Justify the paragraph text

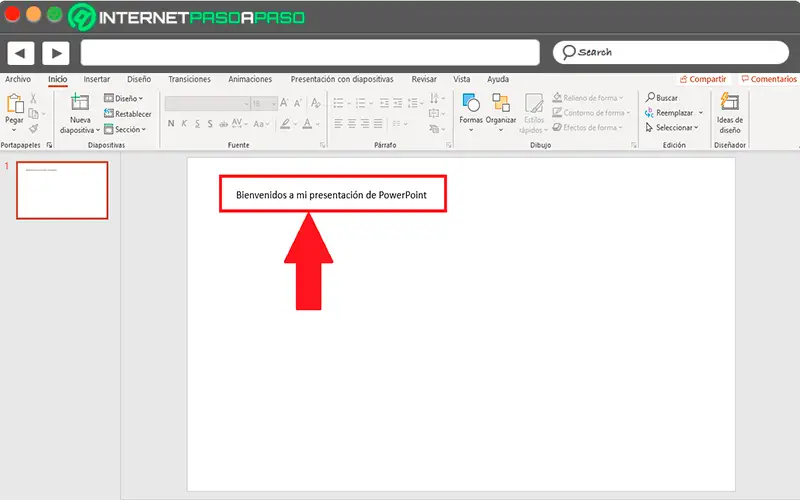tap(378, 123)
